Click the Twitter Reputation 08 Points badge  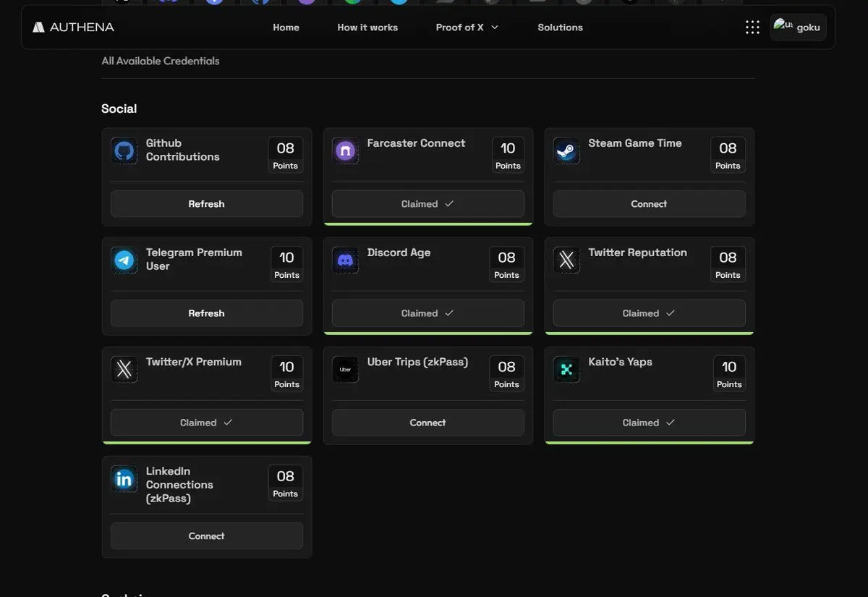[x=728, y=265]
